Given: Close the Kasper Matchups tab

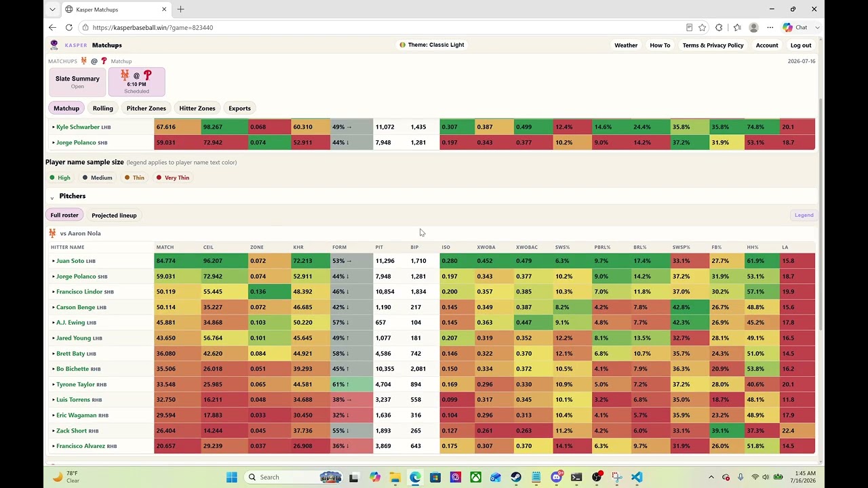Looking at the screenshot, I should pos(164,9).
